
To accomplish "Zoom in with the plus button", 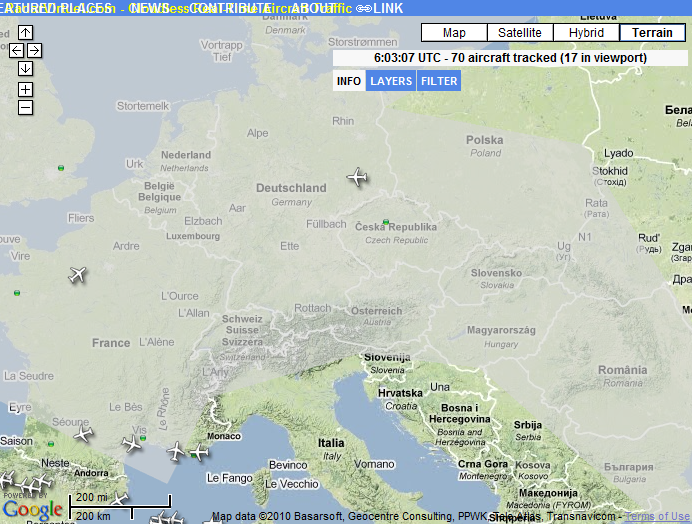I will tap(25, 90).
